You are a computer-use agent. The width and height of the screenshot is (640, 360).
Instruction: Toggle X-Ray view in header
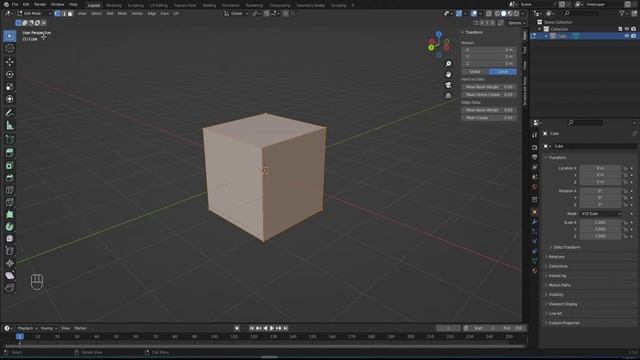pyautogui.click(x=489, y=13)
